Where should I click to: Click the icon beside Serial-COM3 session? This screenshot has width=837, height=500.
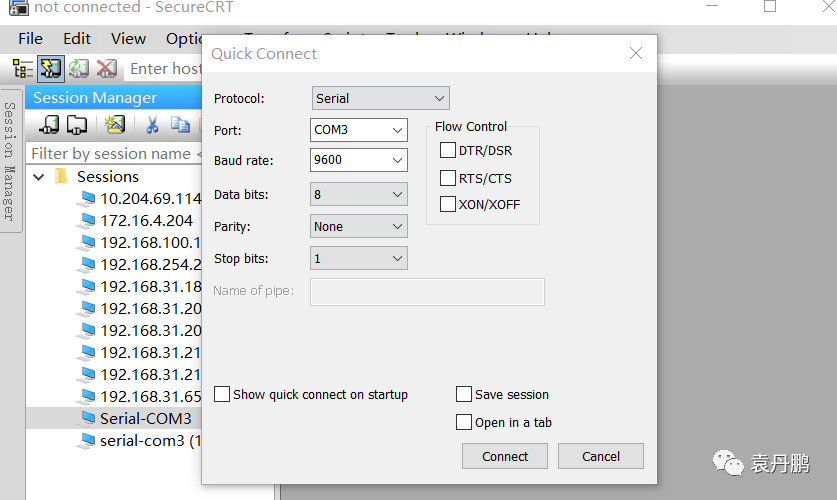click(86, 418)
